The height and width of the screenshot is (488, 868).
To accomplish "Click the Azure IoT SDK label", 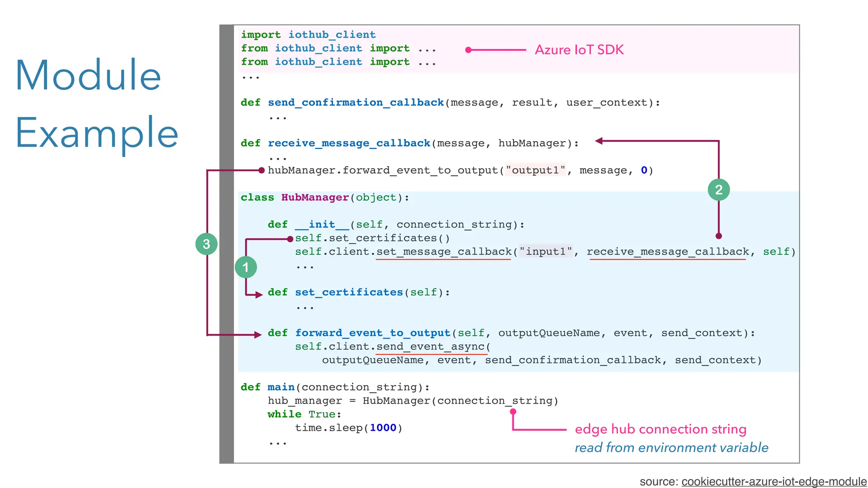I will tap(579, 50).
